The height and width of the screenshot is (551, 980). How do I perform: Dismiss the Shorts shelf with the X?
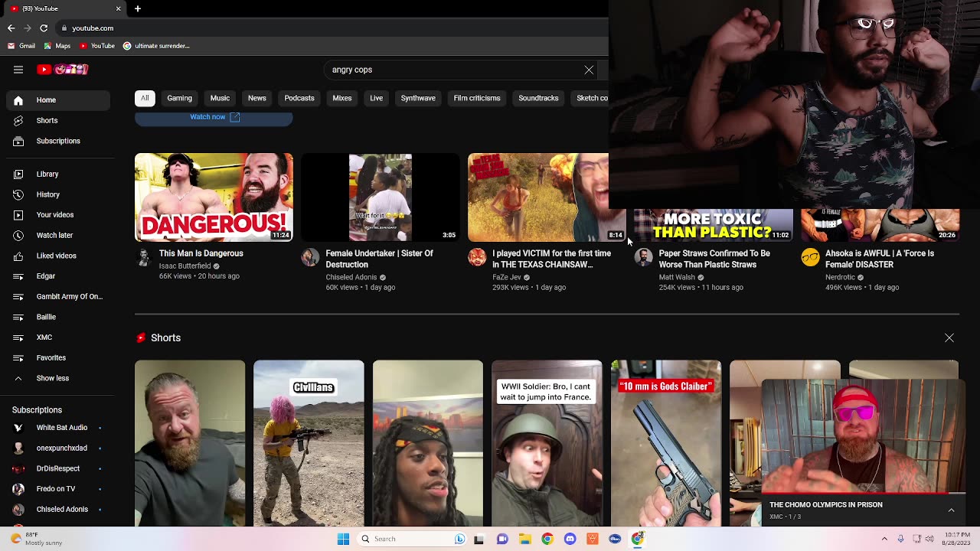(x=949, y=337)
